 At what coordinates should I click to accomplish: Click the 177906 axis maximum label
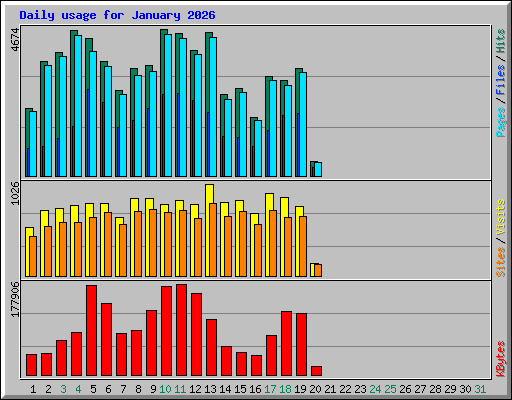tap(15, 299)
